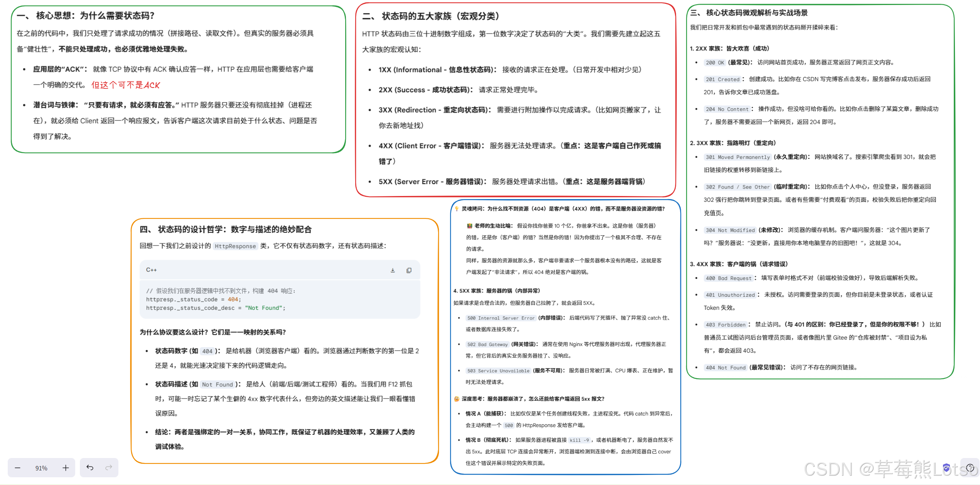The width and height of the screenshot is (980, 485).
Task: Click the 深度思考 question about 5xx 报文
Action: (x=529, y=399)
